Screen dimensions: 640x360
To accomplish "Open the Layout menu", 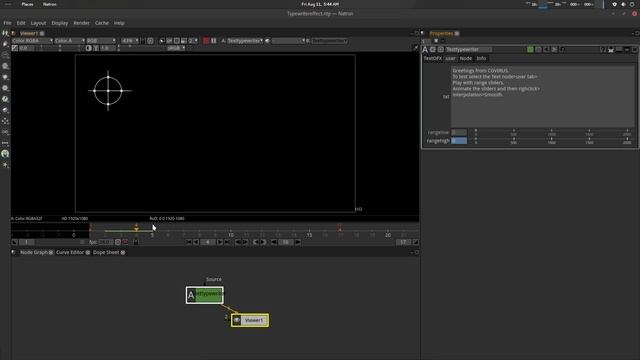I will point(38,23).
